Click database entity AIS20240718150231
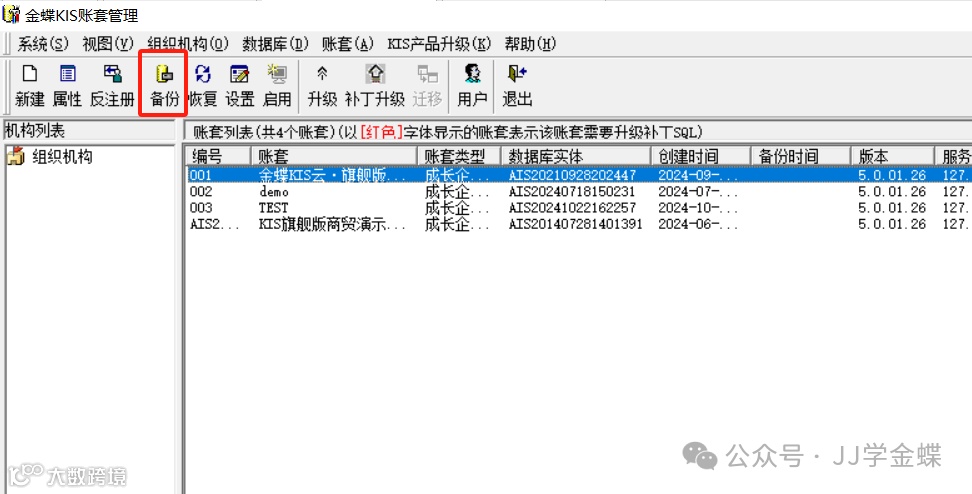This screenshot has width=972, height=494. click(572, 192)
